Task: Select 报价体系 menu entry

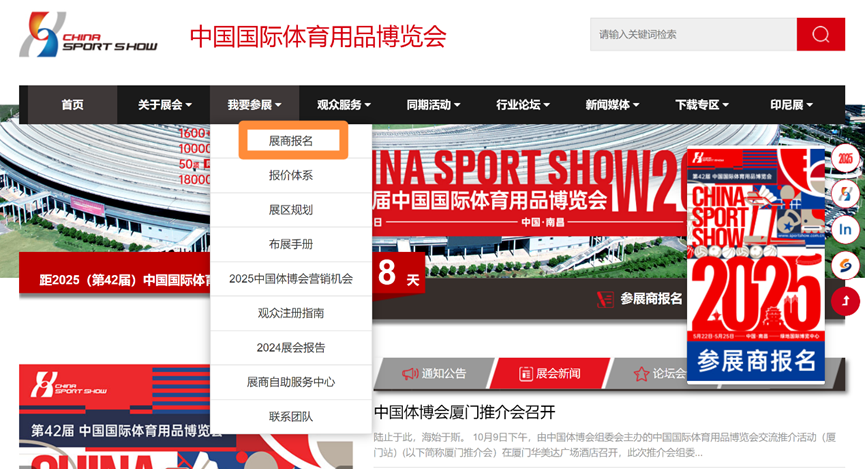Action: 291,175
